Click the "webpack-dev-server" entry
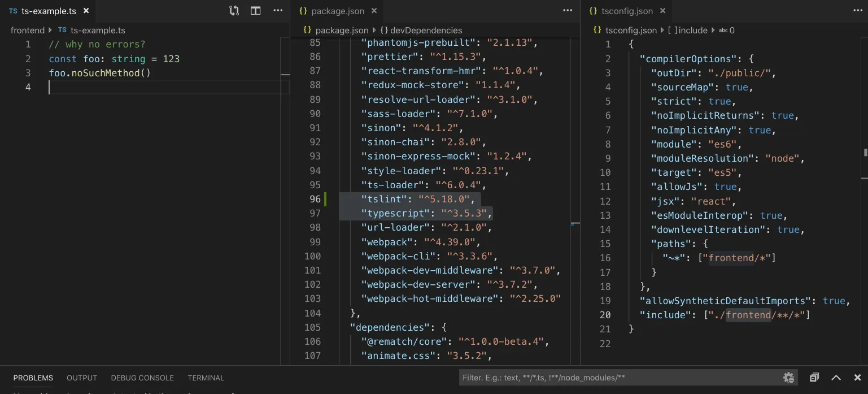 coord(450,284)
